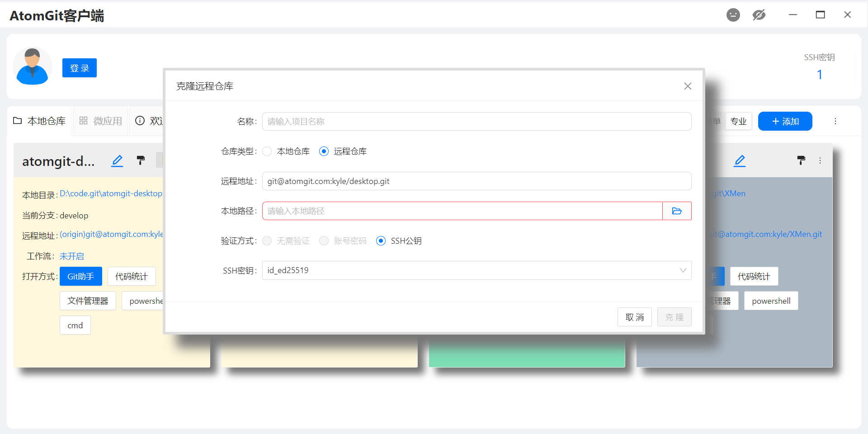Click the 远程地址 remote URL field

[x=476, y=181]
